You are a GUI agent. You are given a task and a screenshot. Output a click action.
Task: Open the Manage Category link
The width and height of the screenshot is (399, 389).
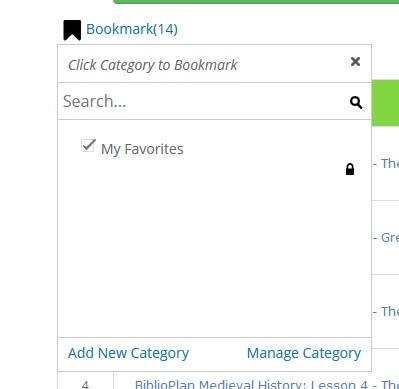[x=304, y=353]
